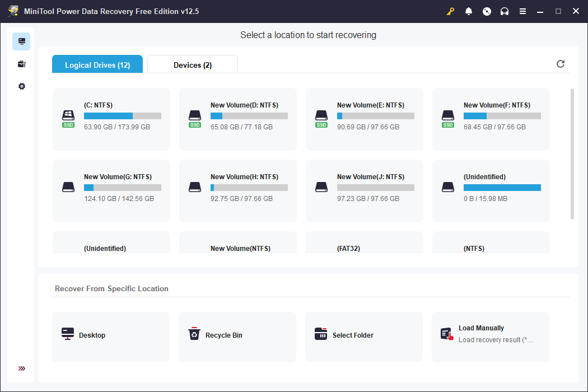Viewport: 588px width, 392px height.
Task: Open the language globe icon
Action: [x=487, y=11]
